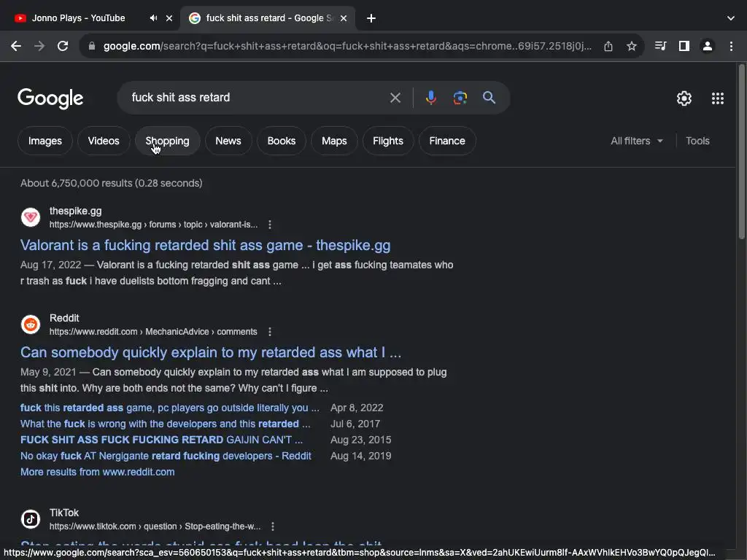Click the tiktok.com question breadcrumb URL
The height and width of the screenshot is (560, 747).
coord(155,526)
